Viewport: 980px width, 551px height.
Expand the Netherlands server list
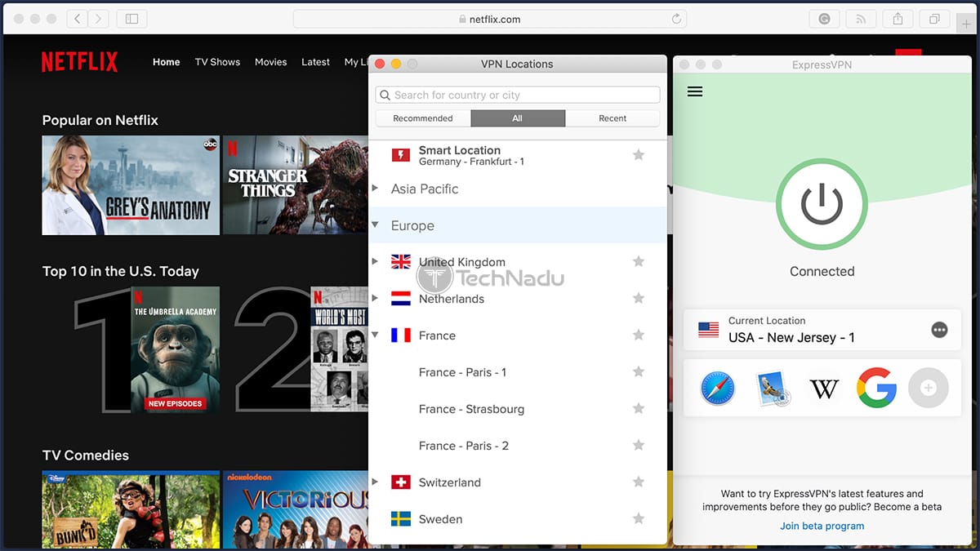(x=375, y=299)
